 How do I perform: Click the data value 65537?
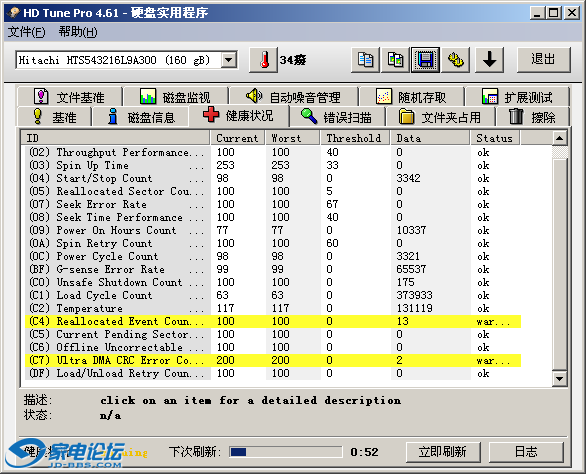(x=411, y=269)
